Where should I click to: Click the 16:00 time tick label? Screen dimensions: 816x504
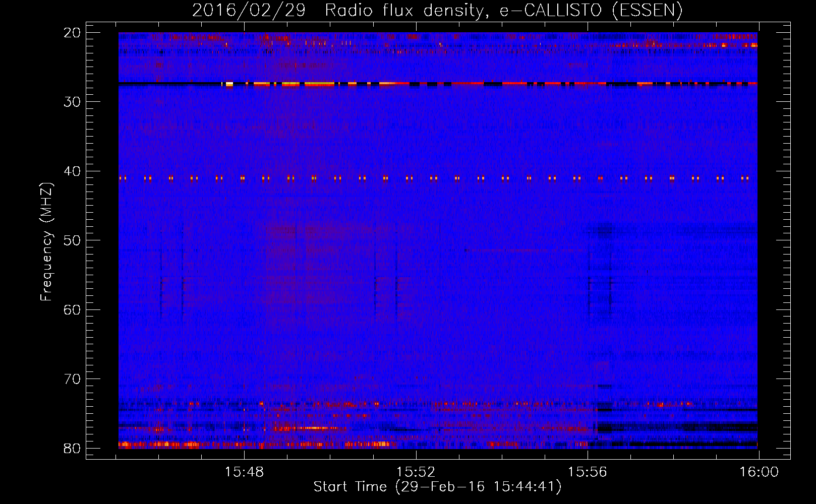click(x=759, y=472)
